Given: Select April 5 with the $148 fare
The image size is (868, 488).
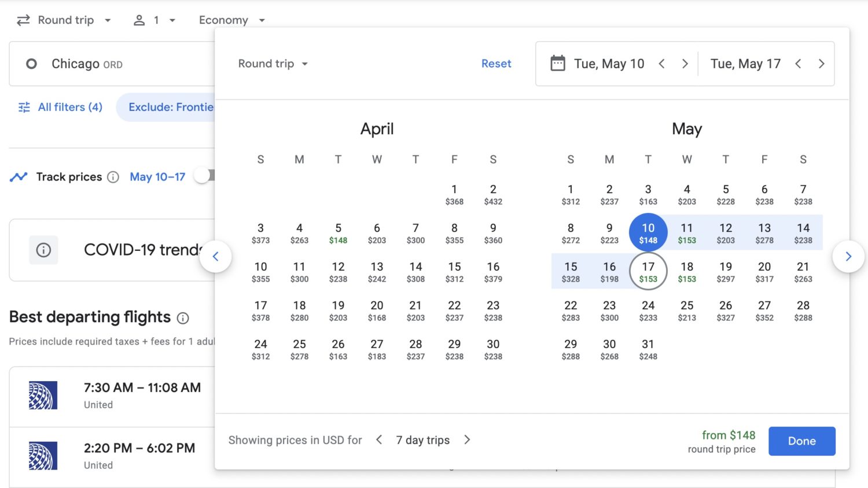Looking at the screenshot, I should tap(338, 232).
